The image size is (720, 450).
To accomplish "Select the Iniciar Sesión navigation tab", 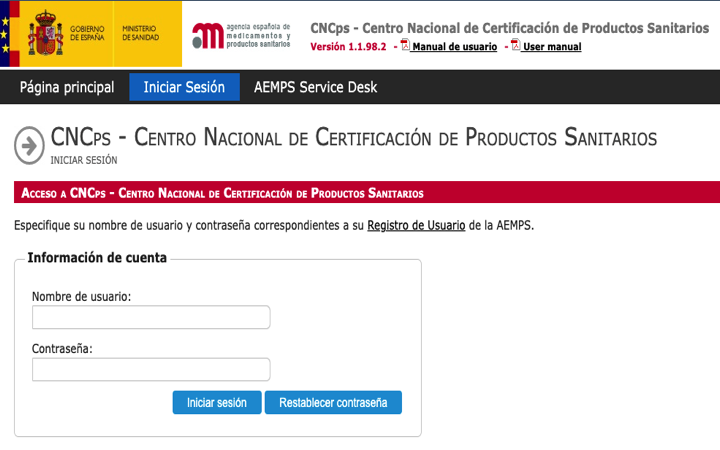I will (185, 87).
